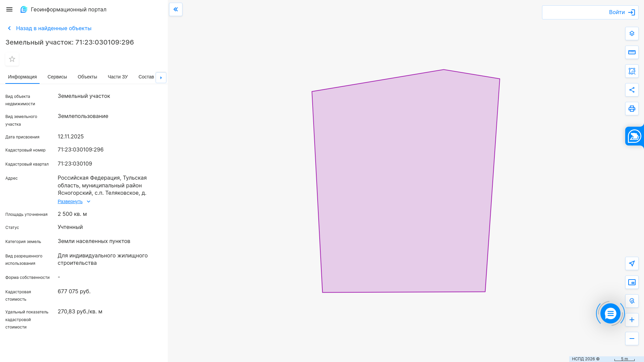Click the cadastral number value 71:23:030109:296

80,149
